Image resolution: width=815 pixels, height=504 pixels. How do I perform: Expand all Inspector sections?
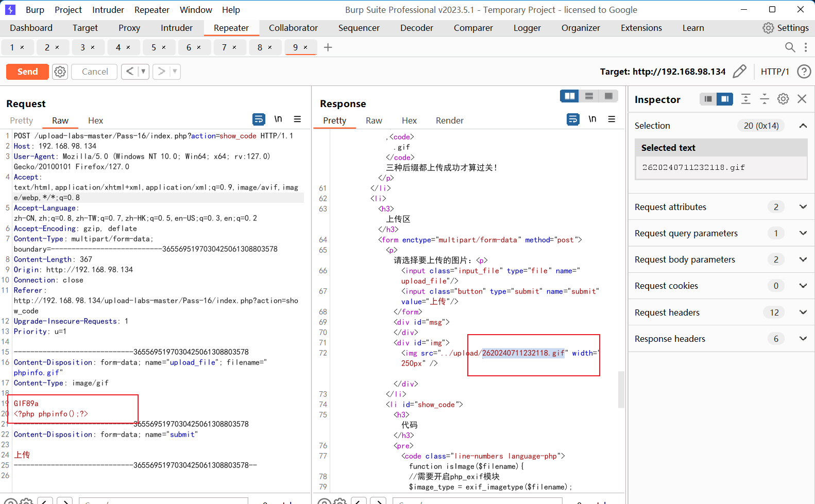pos(745,99)
